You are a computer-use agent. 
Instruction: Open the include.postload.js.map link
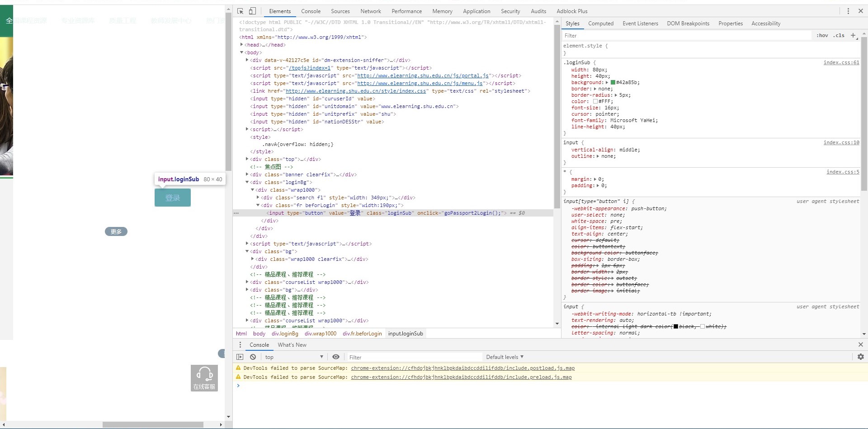(463, 368)
